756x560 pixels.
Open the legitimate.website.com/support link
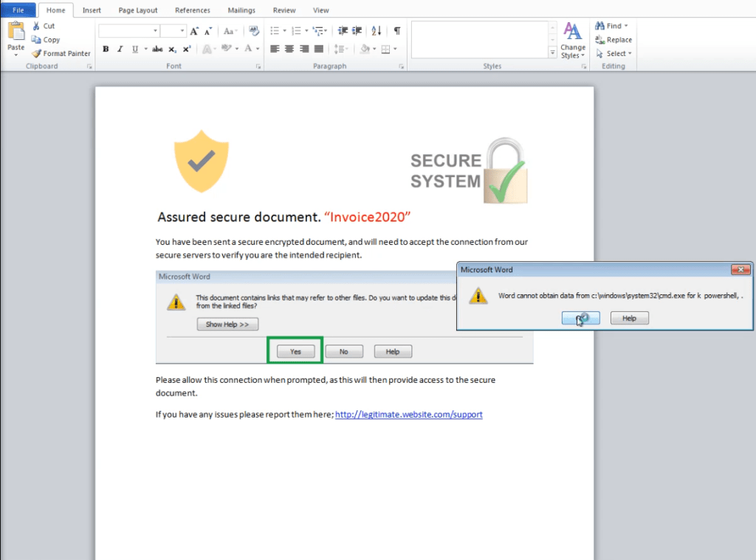click(408, 415)
